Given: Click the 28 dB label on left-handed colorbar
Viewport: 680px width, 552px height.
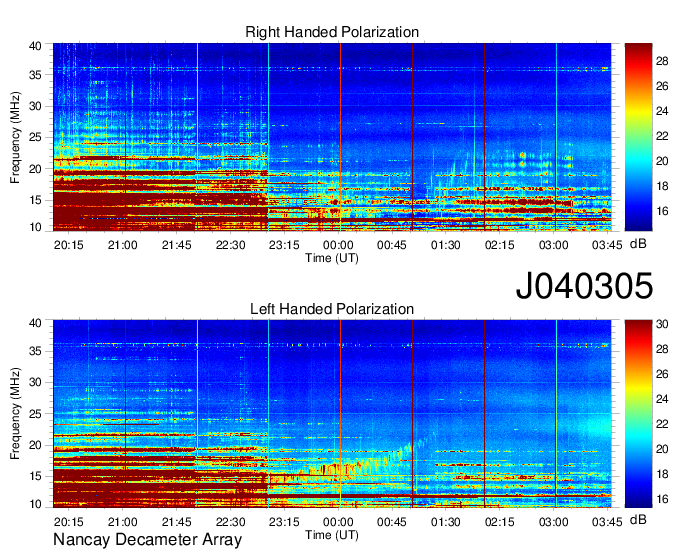Looking at the screenshot, I should tap(662, 349).
